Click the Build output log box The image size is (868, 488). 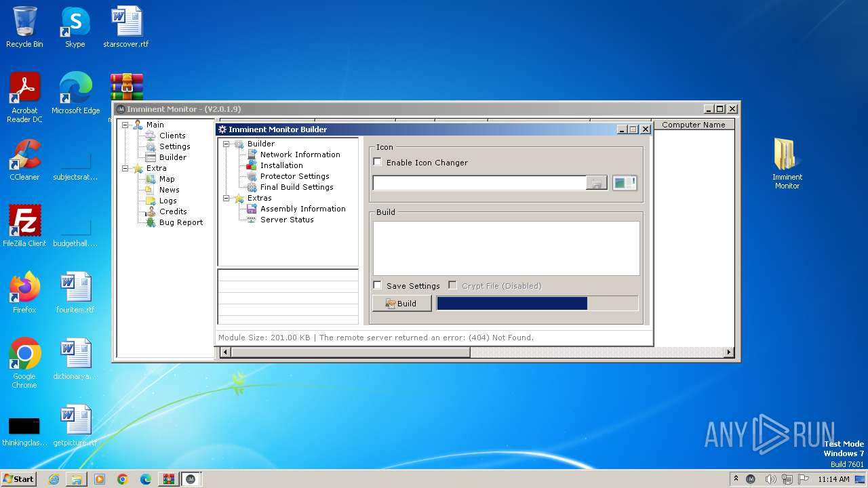[x=506, y=248]
